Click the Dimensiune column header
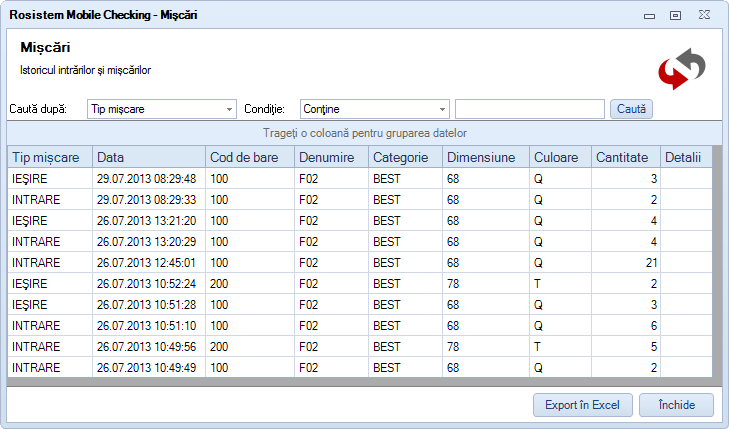Viewport: 729px width, 429px height. coord(485,157)
